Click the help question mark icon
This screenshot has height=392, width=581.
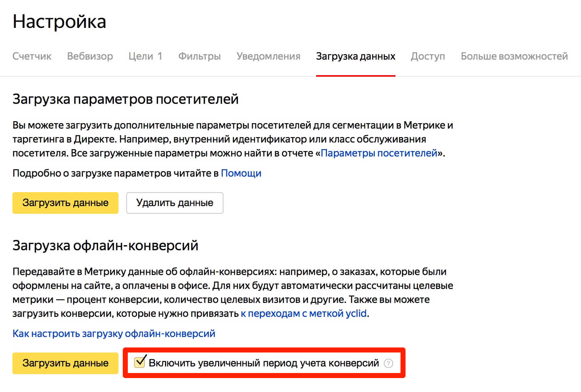[x=388, y=363]
